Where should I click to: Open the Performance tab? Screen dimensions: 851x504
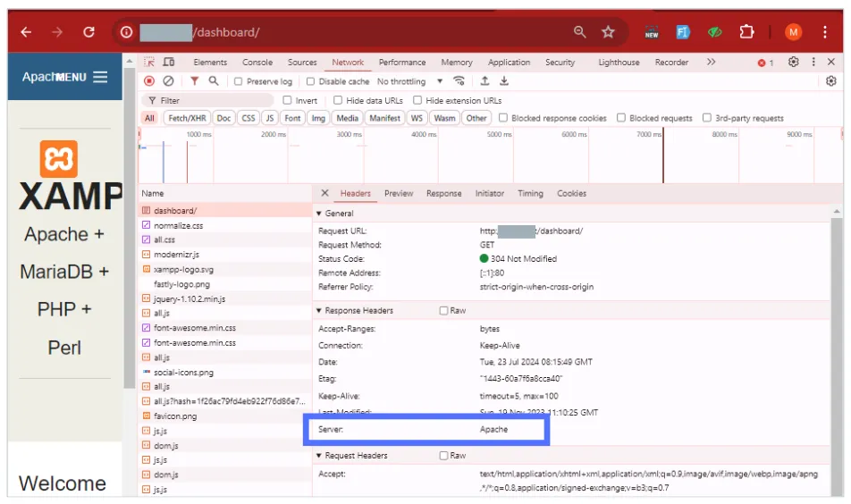402,63
